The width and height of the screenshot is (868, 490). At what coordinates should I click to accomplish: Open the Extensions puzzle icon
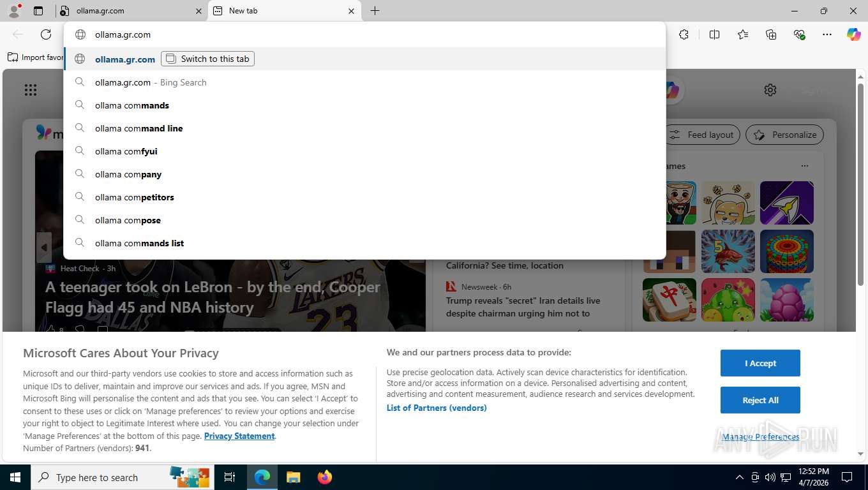click(684, 34)
